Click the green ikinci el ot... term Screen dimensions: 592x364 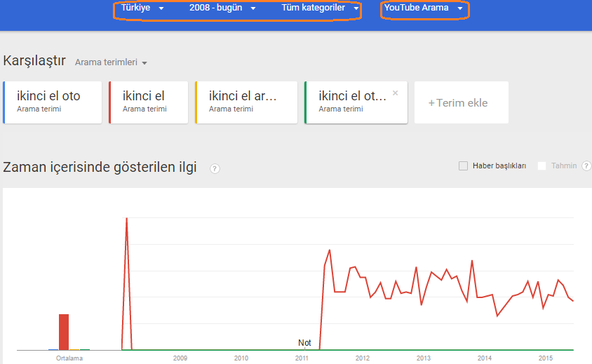[x=356, y=102]
